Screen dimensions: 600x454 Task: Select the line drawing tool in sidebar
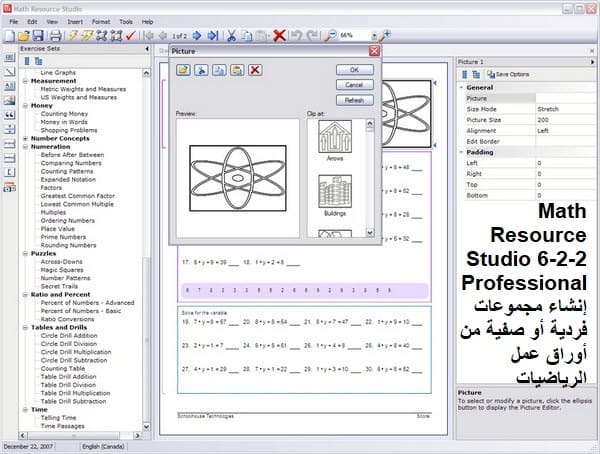pos(10,72)
